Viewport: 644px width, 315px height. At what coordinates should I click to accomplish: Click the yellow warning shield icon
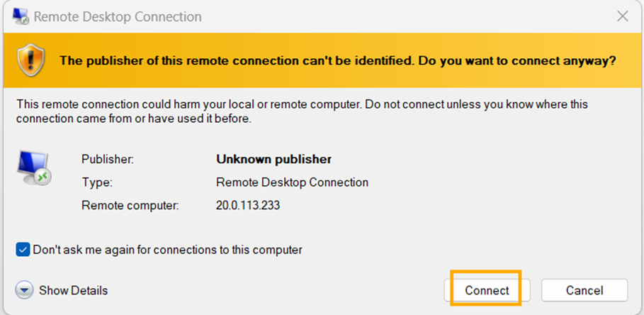coord(32,60)
